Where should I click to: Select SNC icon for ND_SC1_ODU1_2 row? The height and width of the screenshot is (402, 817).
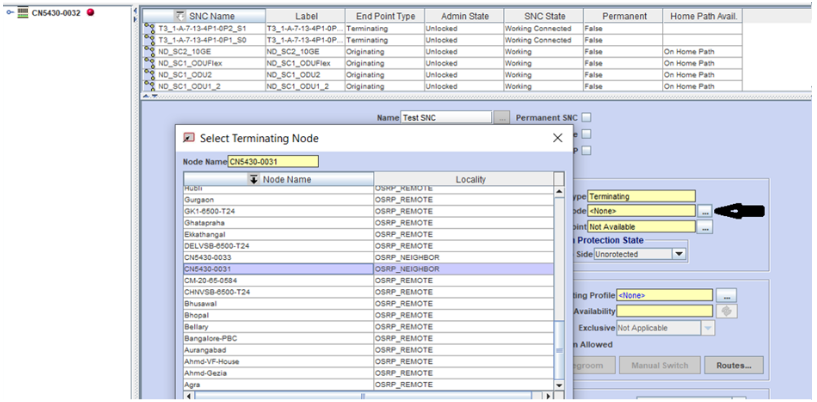pyautogui.click(x=150, y=86)
